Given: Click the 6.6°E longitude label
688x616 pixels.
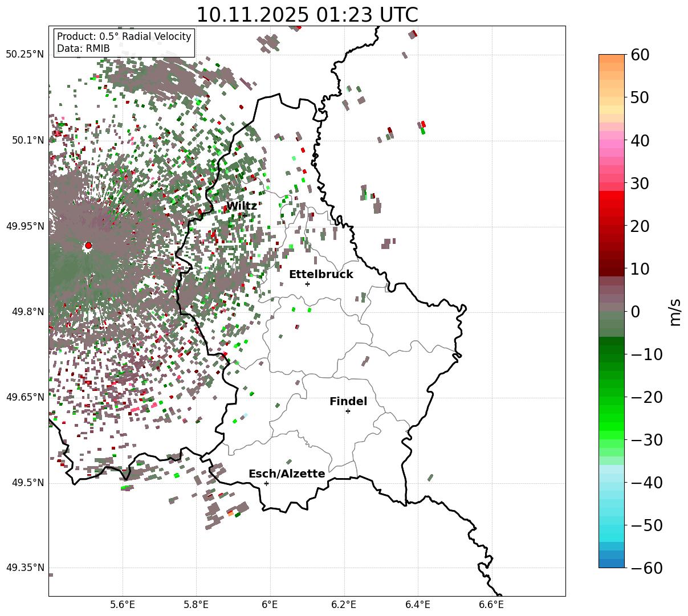Looking at the screenshot, I should pyautogui.click(x=492, y=605).
